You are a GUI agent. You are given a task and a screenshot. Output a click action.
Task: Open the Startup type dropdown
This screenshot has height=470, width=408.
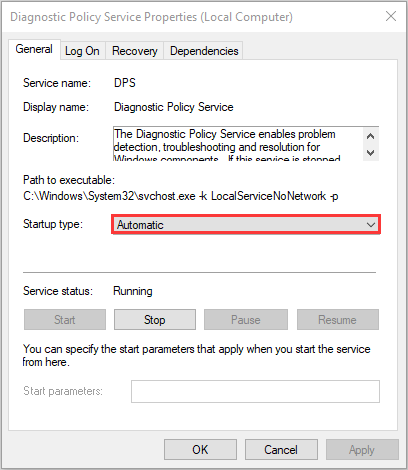click(x=246, y=225)
